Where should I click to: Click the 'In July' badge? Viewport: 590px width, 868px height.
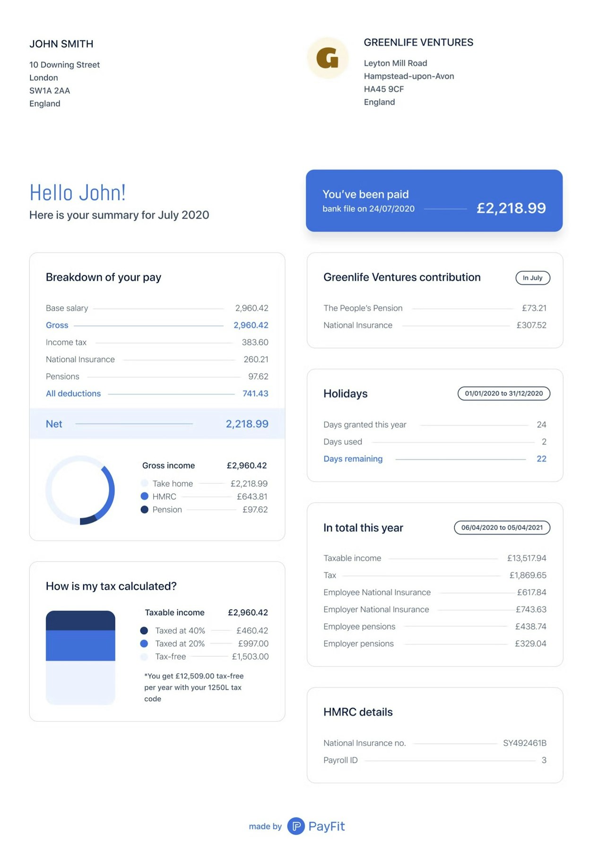click(x=533, y=278)
